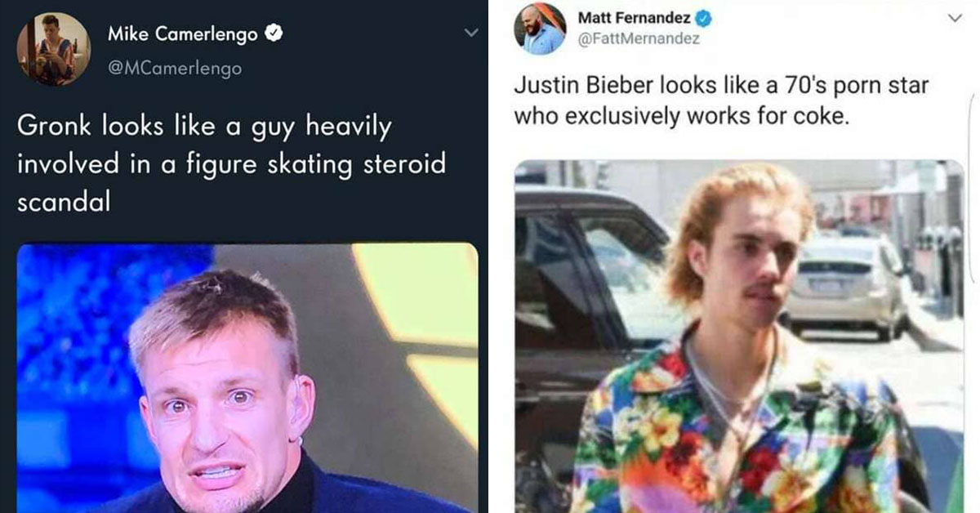Visit the @MCamerlengo handle

(x=175, y=68)
